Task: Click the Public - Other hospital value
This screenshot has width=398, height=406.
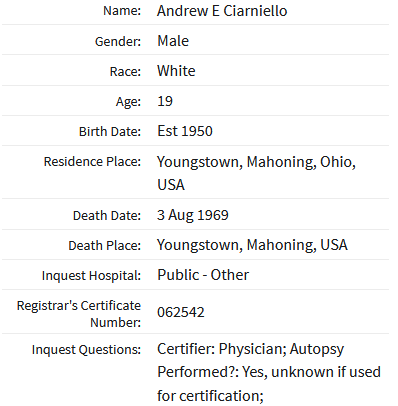Action: click(203, 275)
